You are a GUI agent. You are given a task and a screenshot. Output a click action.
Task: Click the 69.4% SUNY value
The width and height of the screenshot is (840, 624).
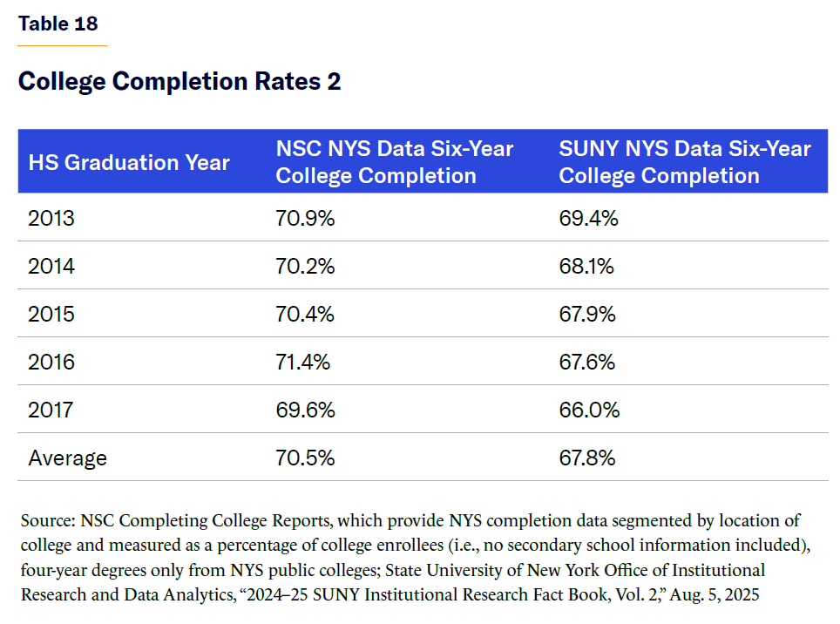pyautogui.click(x=588, y=219)
